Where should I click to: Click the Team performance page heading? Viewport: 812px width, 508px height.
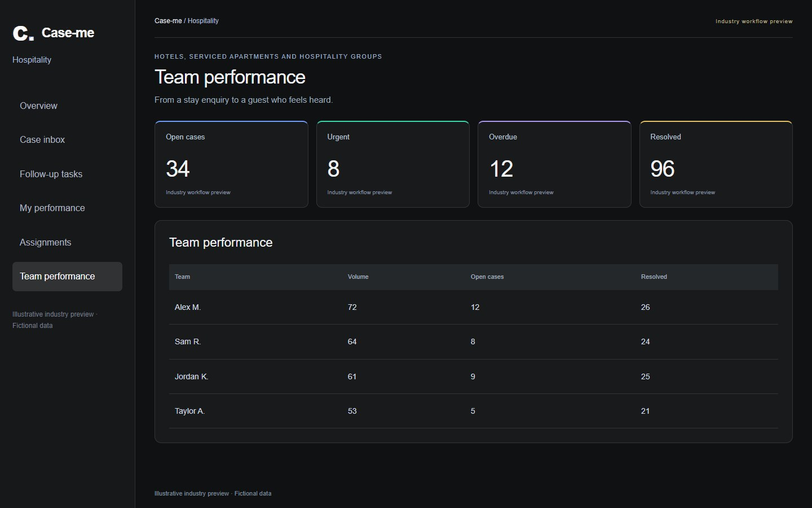230,77
